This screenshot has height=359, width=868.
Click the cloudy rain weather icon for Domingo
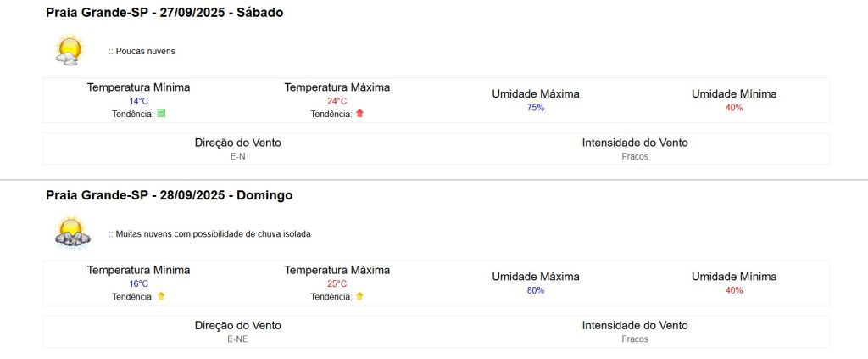pos(71,232)
